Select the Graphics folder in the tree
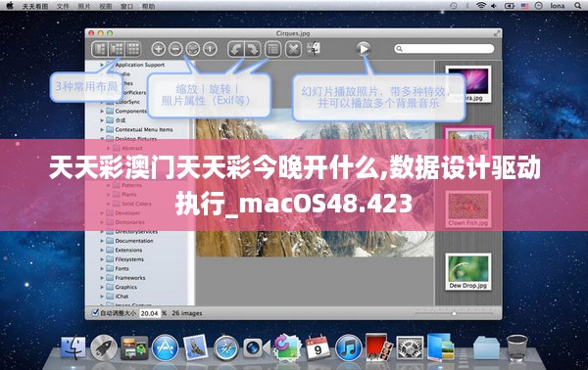588x370 pixels. click(126, 287)
